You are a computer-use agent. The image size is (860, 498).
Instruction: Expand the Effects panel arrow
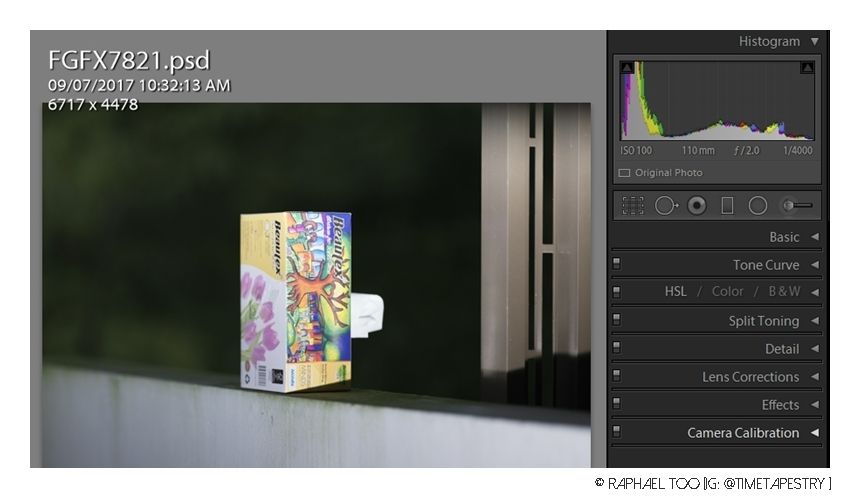[815, 405]
